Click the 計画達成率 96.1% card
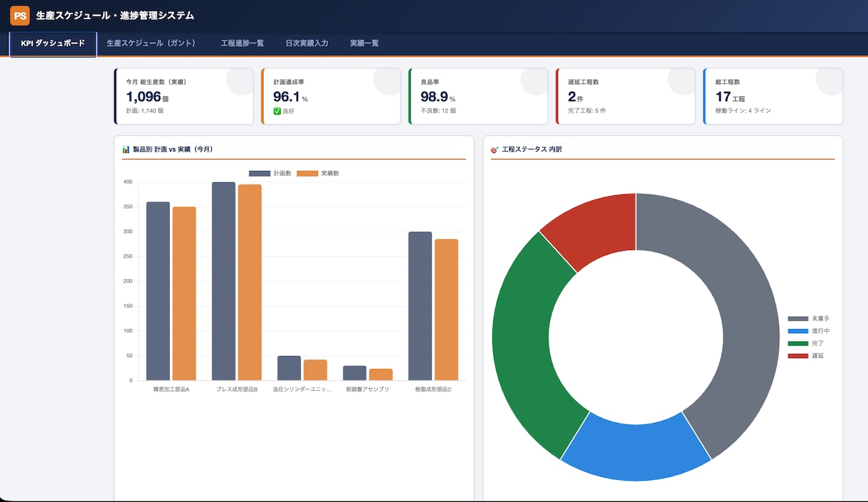Viewport: 868px width, 502px height. 331,96
